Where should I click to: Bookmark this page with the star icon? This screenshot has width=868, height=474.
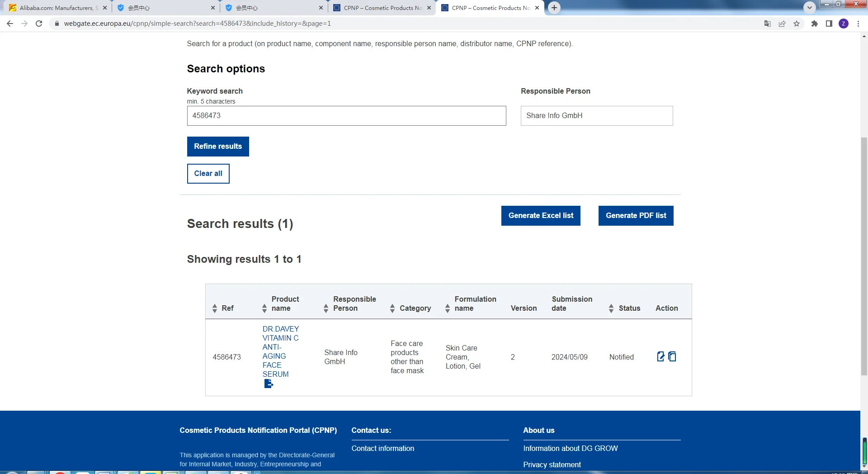click(x=797, y=24)
